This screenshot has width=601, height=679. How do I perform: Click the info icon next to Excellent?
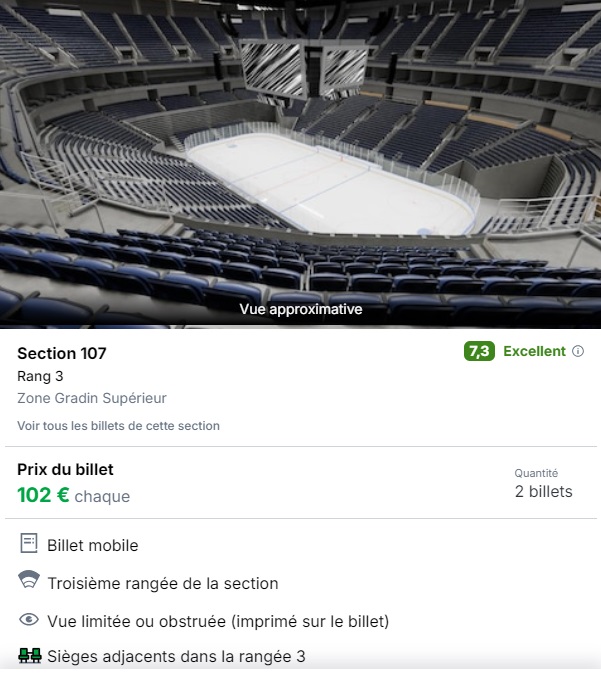tap(578, 351)
